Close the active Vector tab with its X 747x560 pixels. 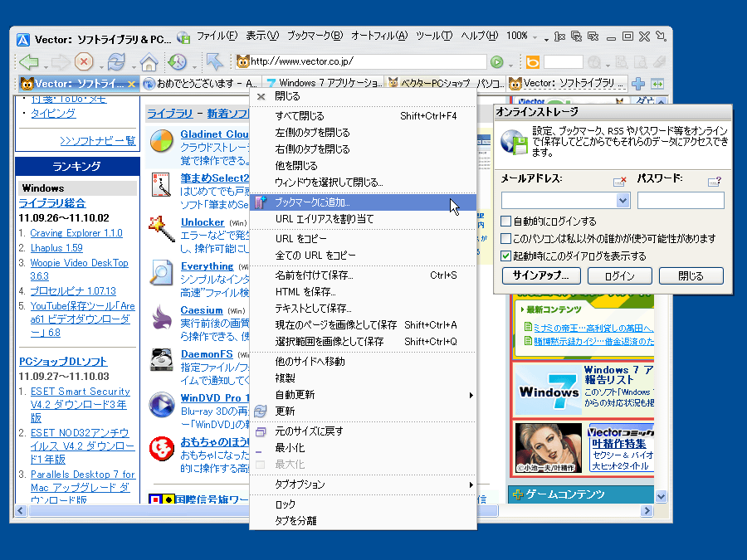(x=131, y=85)
